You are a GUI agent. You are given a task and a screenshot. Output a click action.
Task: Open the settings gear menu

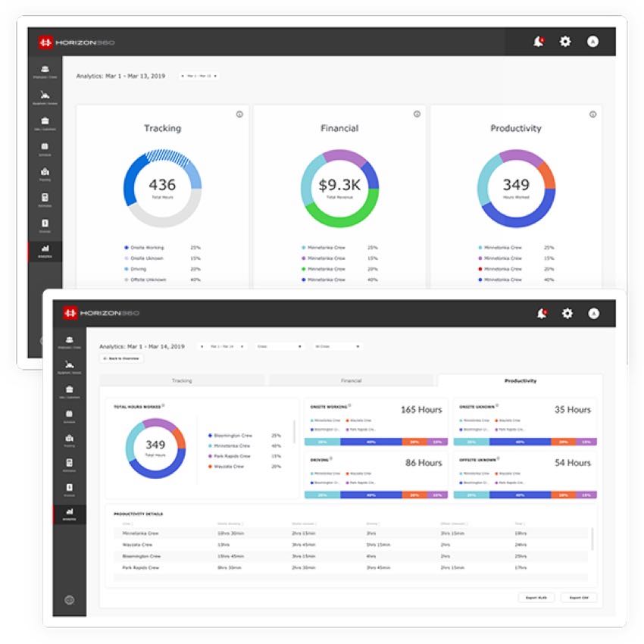click(566, 314)
